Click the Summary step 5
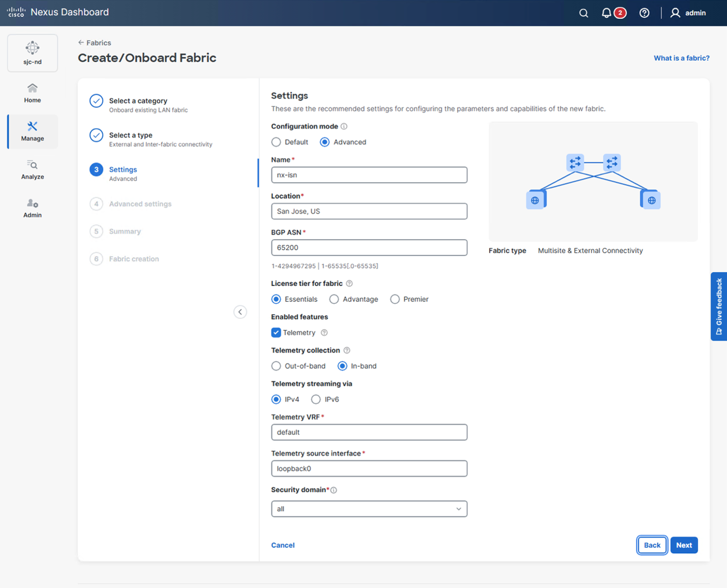This screenshot has height=588, width=727. [115, 231]
